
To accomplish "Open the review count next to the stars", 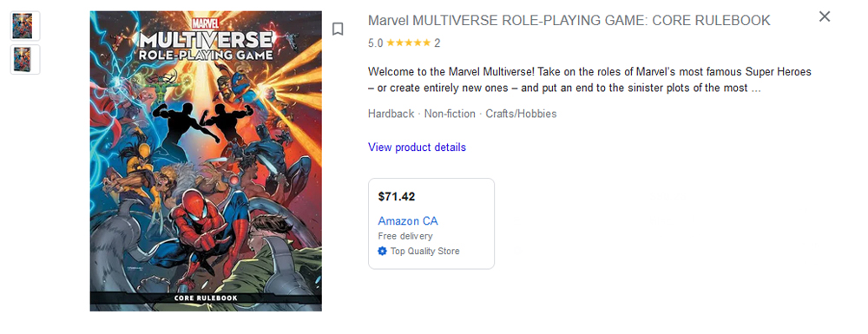I will coord(437,43).
